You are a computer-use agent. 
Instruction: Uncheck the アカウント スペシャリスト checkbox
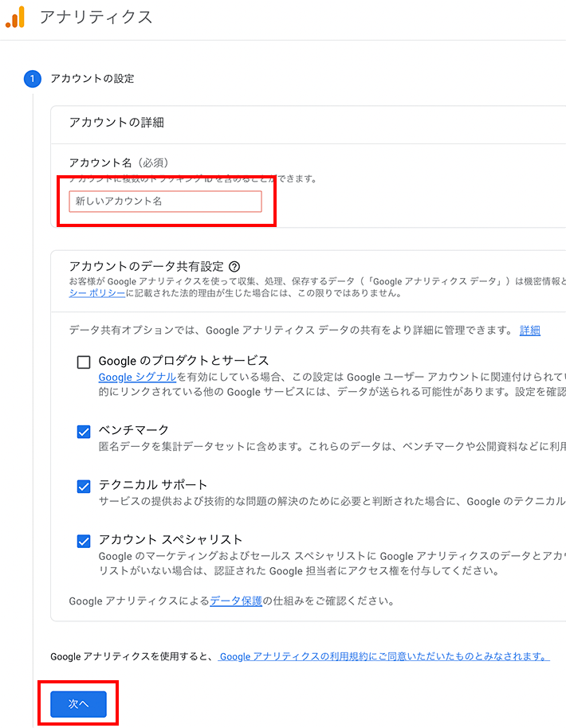click(84, 542)
